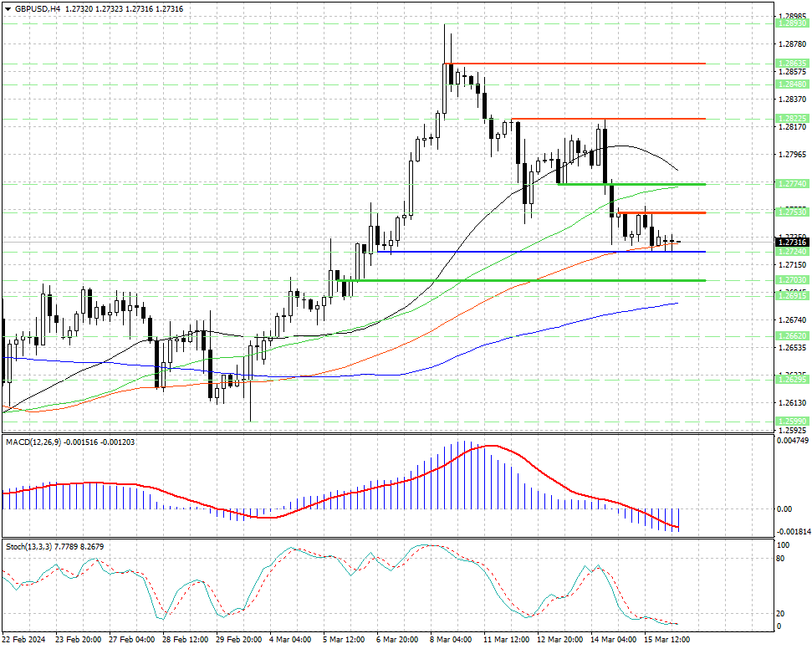Click the 12 Mar 20:00 time label
The image size is (812, 649).
pos(559,639)
